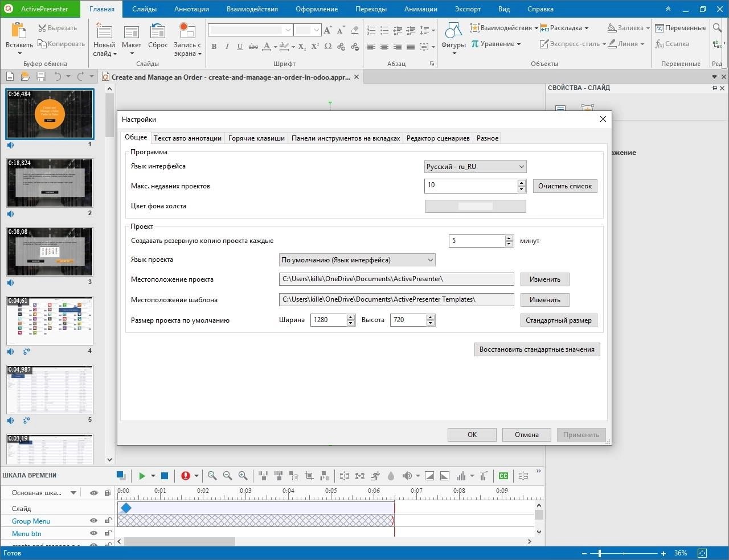
Task: Click the fit-to-window icon in status bar
Action: (x=702, y=553)
